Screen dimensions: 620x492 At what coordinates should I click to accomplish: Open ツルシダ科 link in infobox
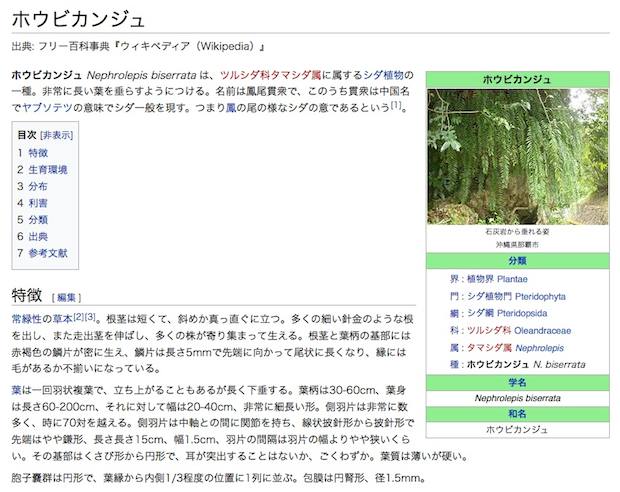(x=489, y=331)
